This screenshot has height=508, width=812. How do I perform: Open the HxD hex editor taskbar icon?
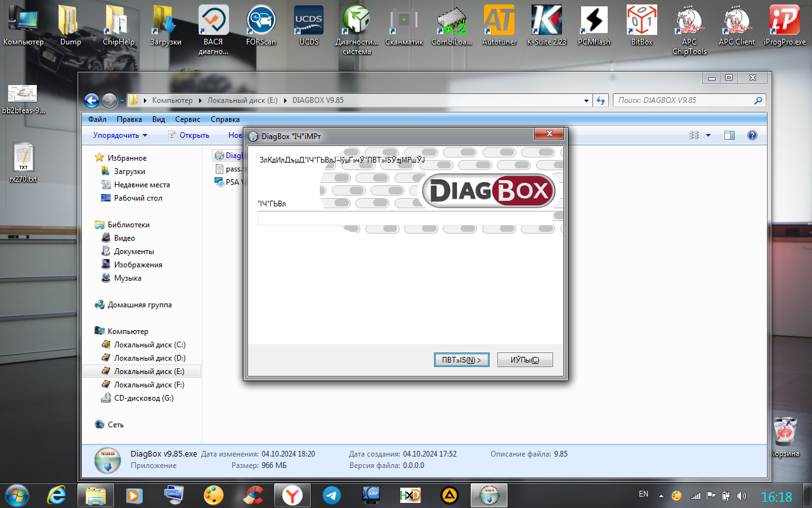tap(410, 495)
